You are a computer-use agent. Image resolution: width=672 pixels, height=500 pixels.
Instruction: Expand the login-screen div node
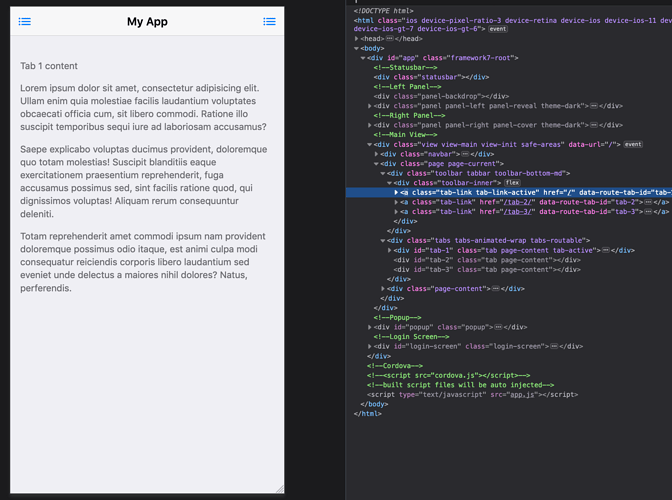tap(369, 346)
